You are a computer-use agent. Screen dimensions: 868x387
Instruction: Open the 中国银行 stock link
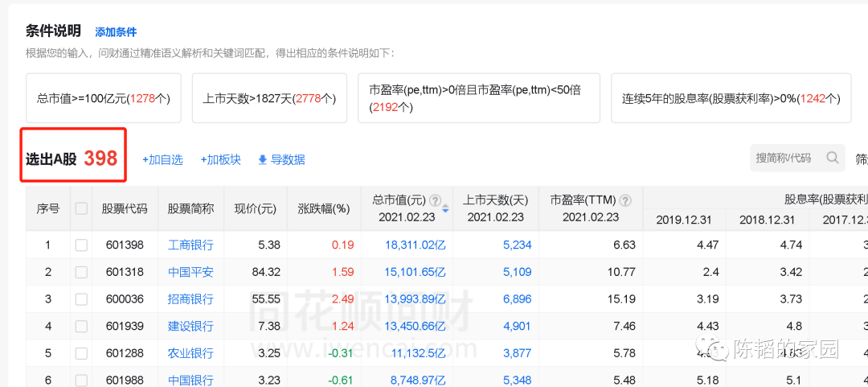(190, 381)
